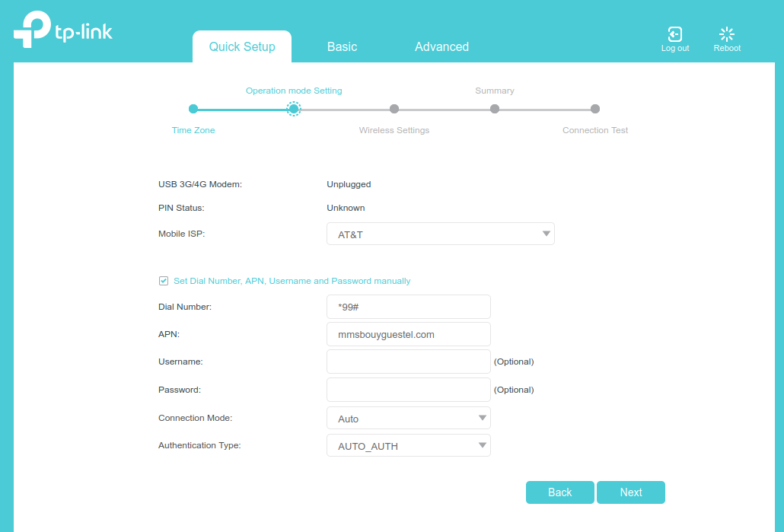Click the Time Zone step dot

(x=193, y=109)
